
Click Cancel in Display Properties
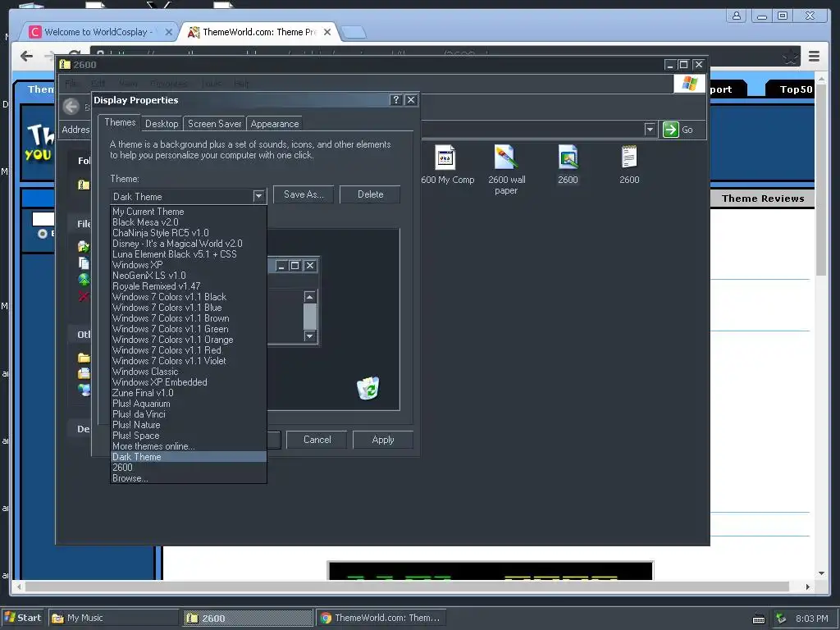tap(317, 440)
